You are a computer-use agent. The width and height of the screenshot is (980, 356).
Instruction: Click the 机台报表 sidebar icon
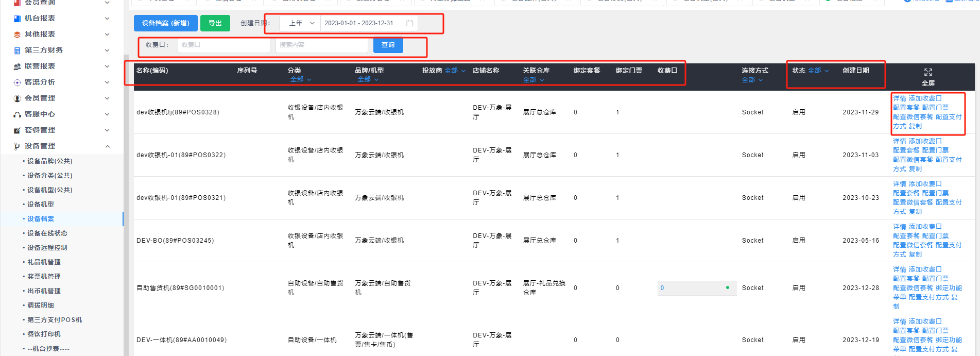click(x=17, y=19)
